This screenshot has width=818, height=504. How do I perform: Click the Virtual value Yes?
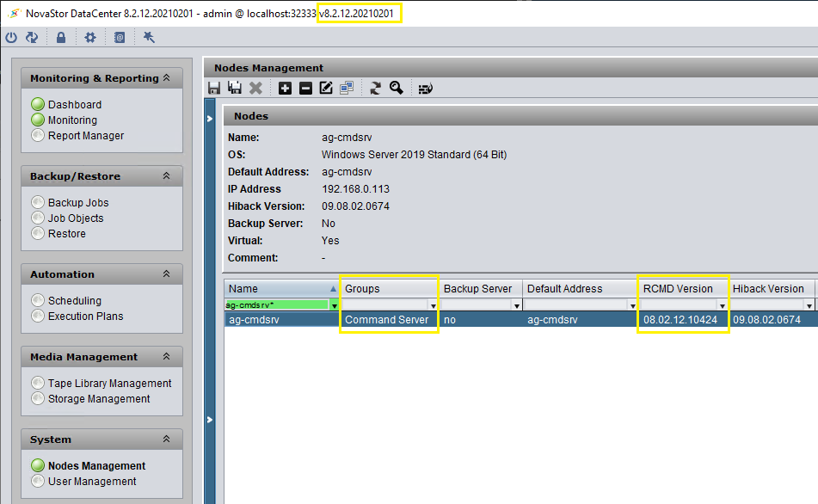point(330,241)
